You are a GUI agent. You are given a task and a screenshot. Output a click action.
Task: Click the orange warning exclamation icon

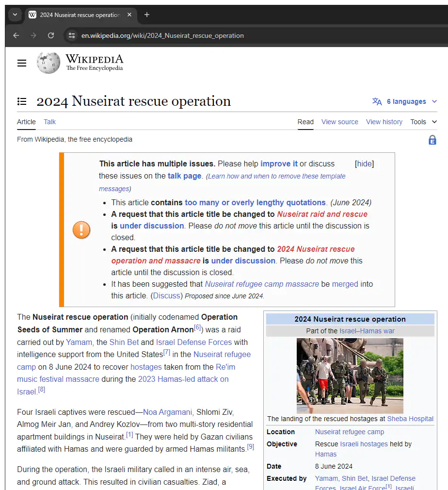pyautogui.click(x=81, y=230)
